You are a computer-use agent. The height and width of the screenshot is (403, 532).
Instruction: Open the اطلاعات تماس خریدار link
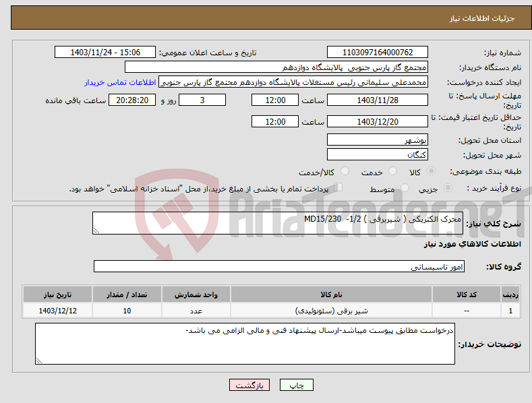120,82
